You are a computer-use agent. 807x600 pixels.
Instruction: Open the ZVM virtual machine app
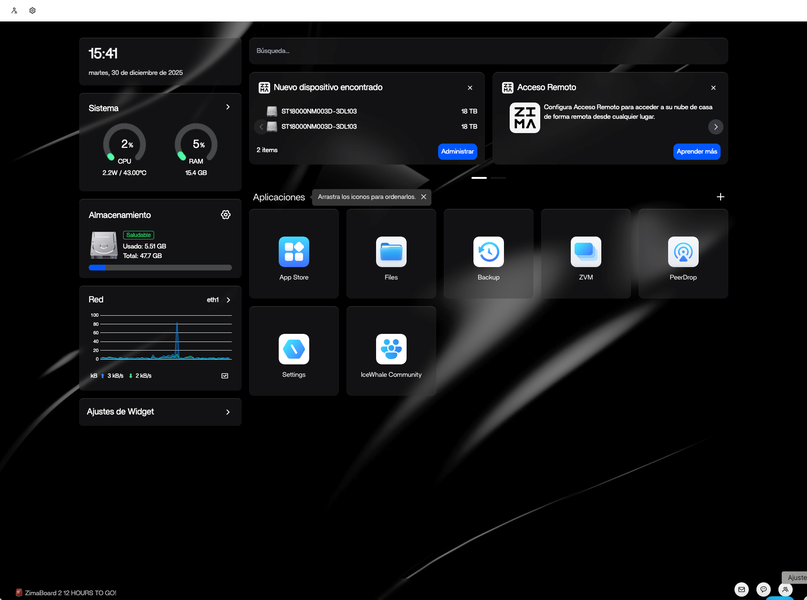click(x=585, y=252)
